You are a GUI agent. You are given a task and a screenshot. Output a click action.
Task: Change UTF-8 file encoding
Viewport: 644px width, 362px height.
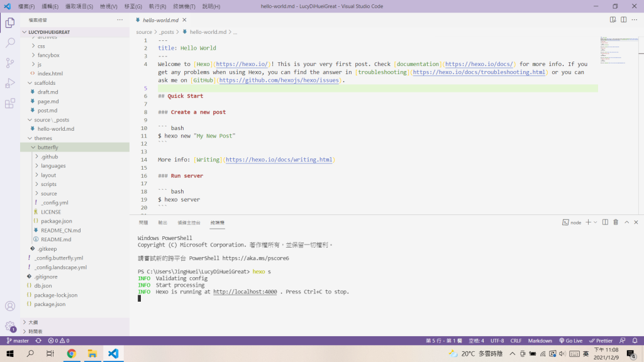[x=497, y=341]
